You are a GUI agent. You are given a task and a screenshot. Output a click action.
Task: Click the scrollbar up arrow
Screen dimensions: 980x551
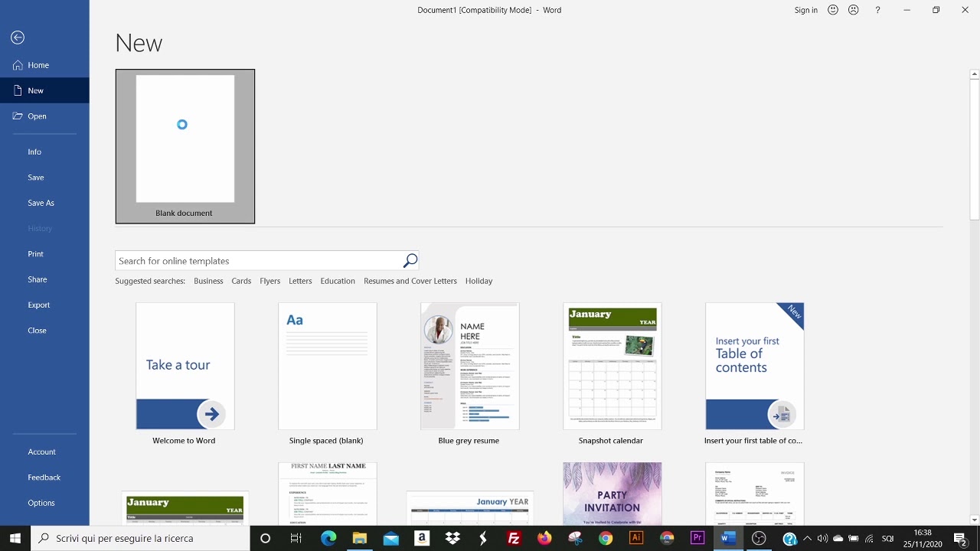pos(975,74)
